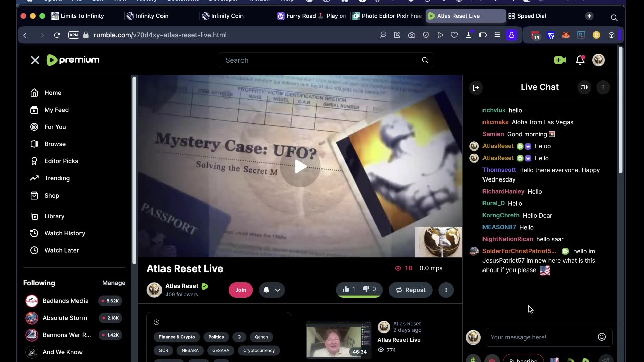Open Watch Later in the sidebar
Viewport: 644px width, 362px height.
click(x=61, y=250)
